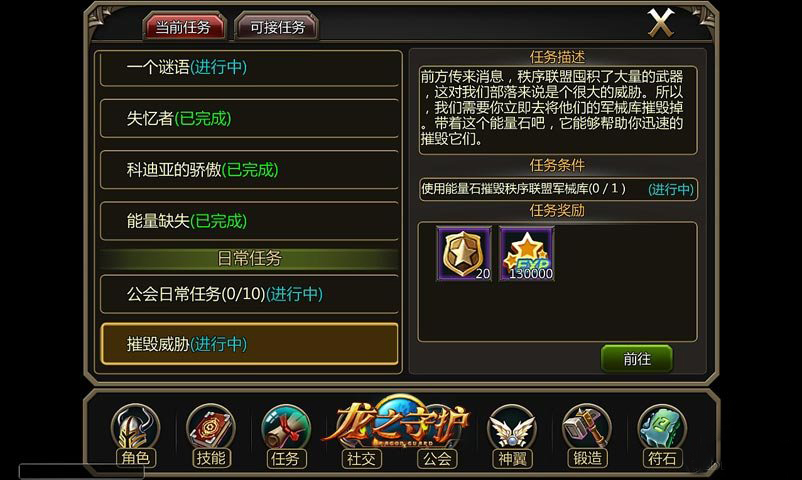Switch to the 当前任务 tab
Viewport: 802px width, 480px height.
point(184,26)
